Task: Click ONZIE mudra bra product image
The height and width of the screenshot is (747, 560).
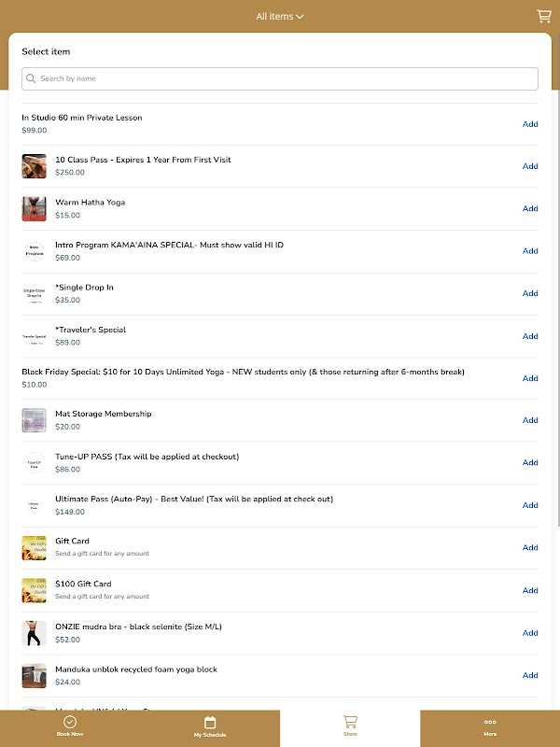Action: click(35, 633)
